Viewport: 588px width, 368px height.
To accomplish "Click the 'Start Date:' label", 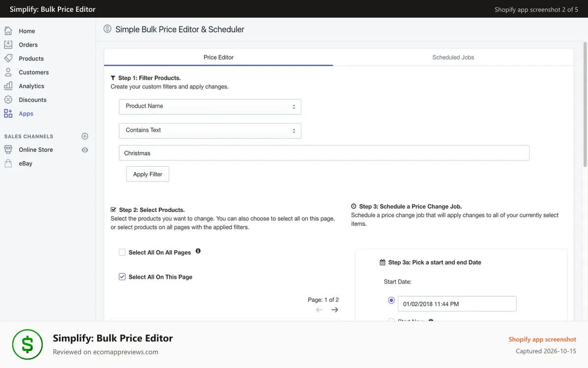I will pos(397,282).
